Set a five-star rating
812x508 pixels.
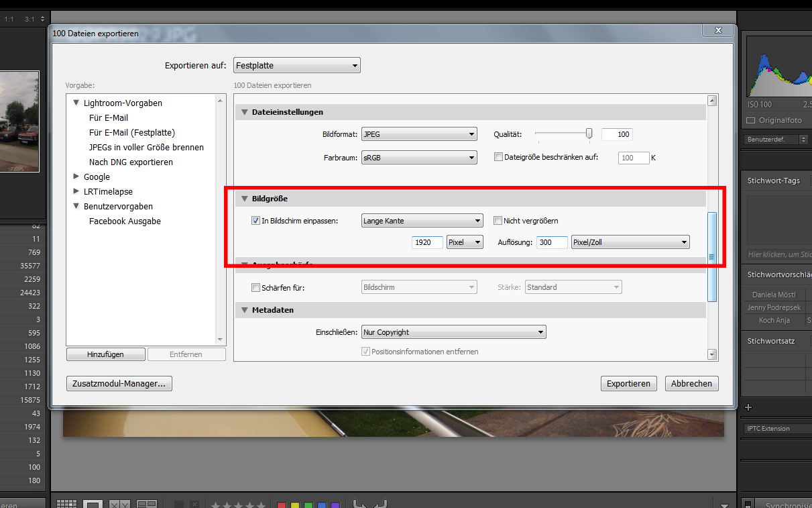[260, 505]
